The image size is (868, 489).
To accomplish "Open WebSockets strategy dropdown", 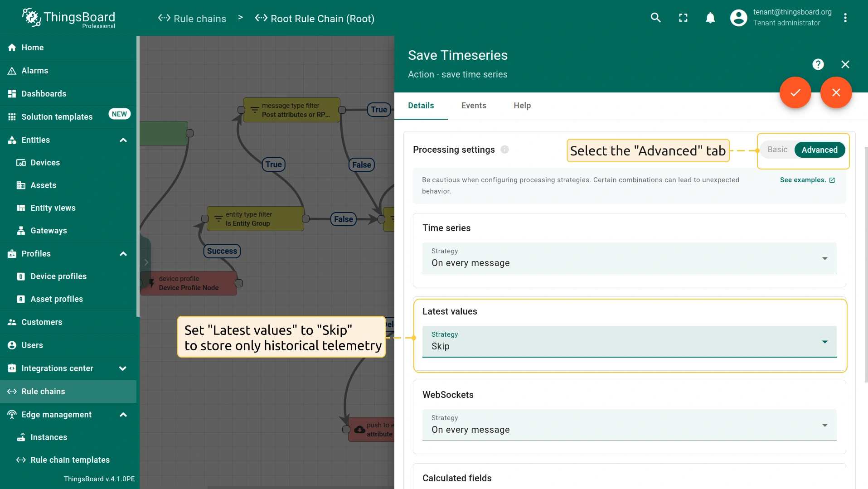I will [x=629, y=425].
